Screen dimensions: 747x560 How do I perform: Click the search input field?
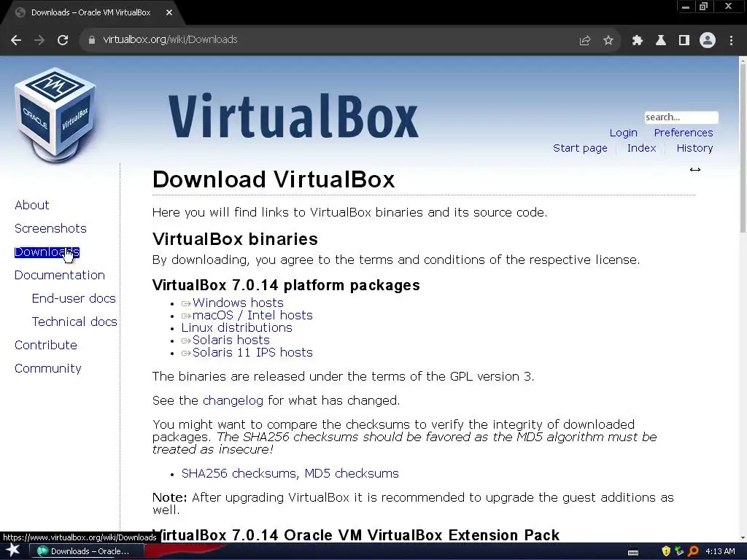681,117
